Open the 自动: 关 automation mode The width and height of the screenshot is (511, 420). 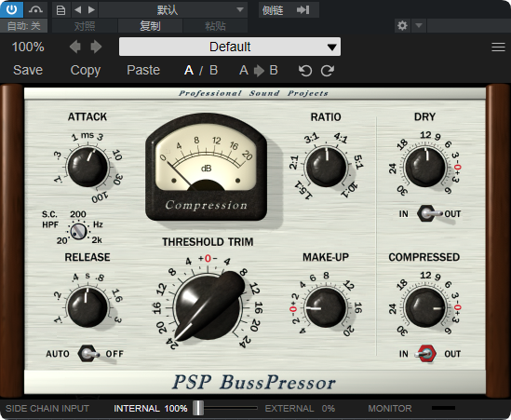coord(24,26)
